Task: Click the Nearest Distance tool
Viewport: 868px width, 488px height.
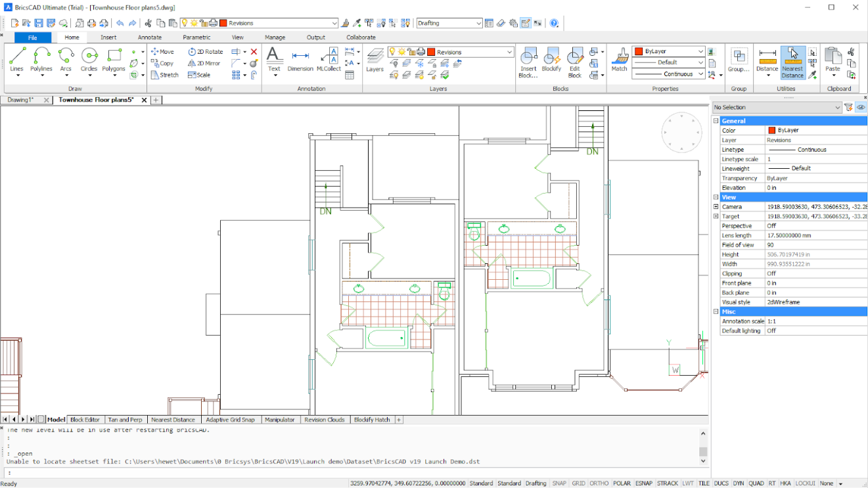Action: tap(792, 62)
